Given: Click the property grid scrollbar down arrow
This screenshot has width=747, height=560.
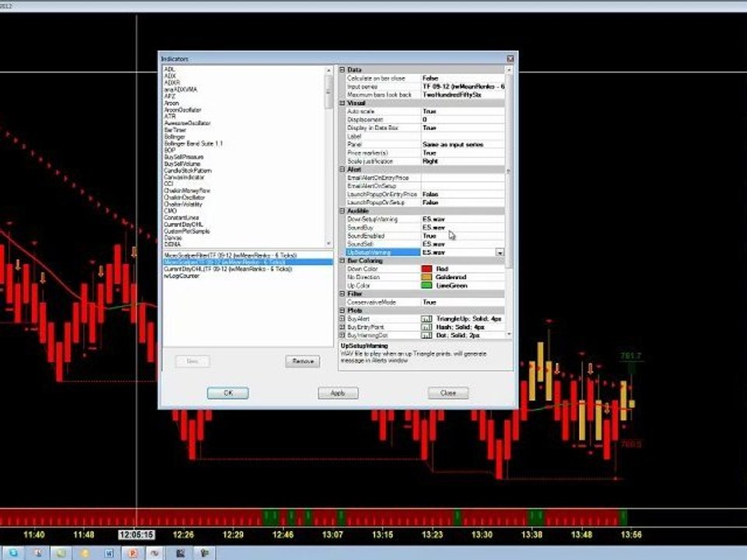Looking at the screenshot, I should [509, 334].
